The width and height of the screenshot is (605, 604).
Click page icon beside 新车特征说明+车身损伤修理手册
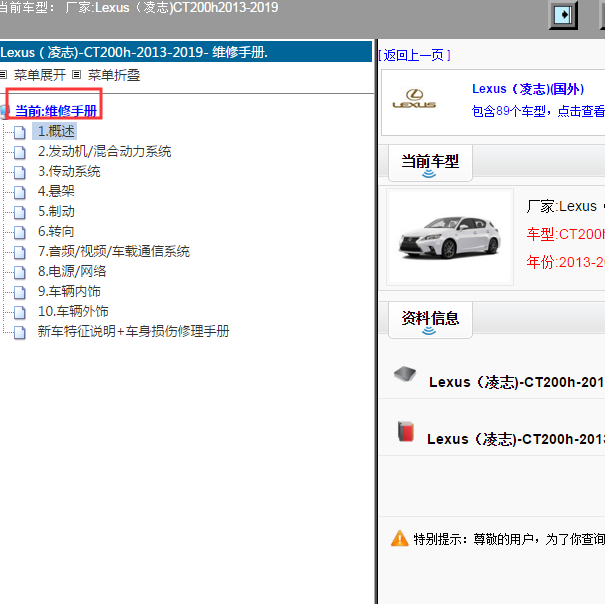click(19, 332)
